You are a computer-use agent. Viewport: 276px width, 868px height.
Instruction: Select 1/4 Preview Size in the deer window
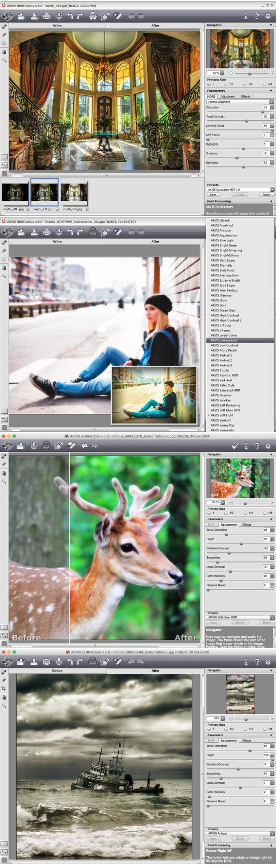[245, 513]
